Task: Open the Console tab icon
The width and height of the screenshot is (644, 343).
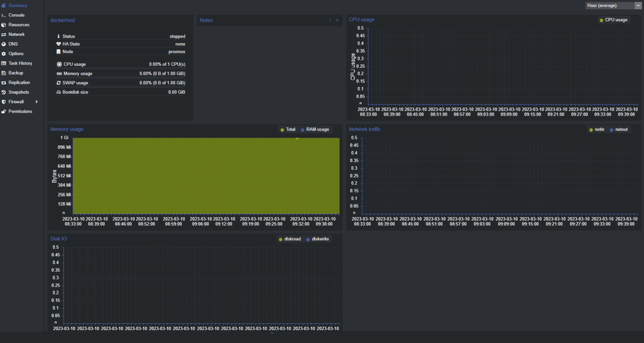Action: (x=4, y=15)
